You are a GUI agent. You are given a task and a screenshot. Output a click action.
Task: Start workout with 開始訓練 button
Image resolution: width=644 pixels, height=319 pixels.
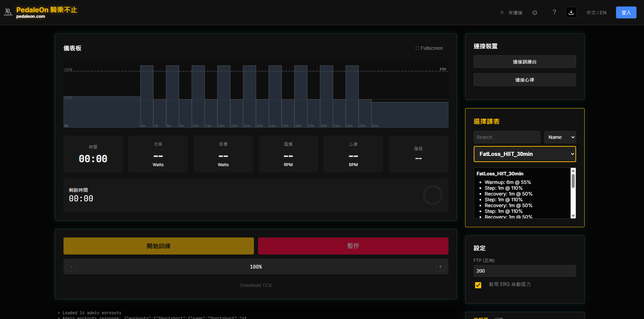click(x=158, y=246)
